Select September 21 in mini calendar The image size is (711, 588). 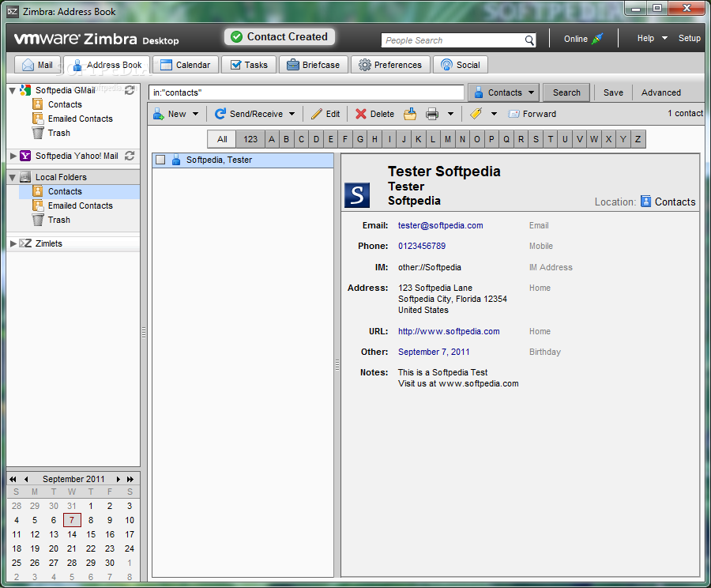pos(72,548)
